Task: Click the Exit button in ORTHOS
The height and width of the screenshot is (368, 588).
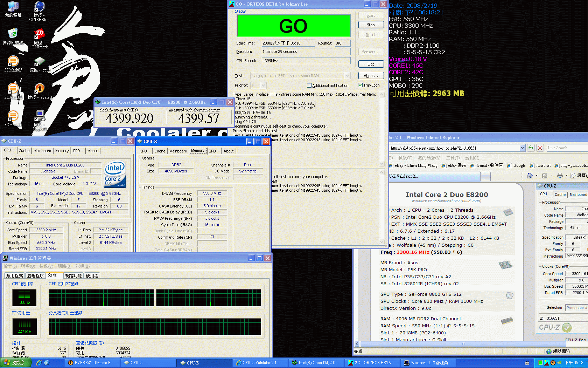Action: [371, 64]
